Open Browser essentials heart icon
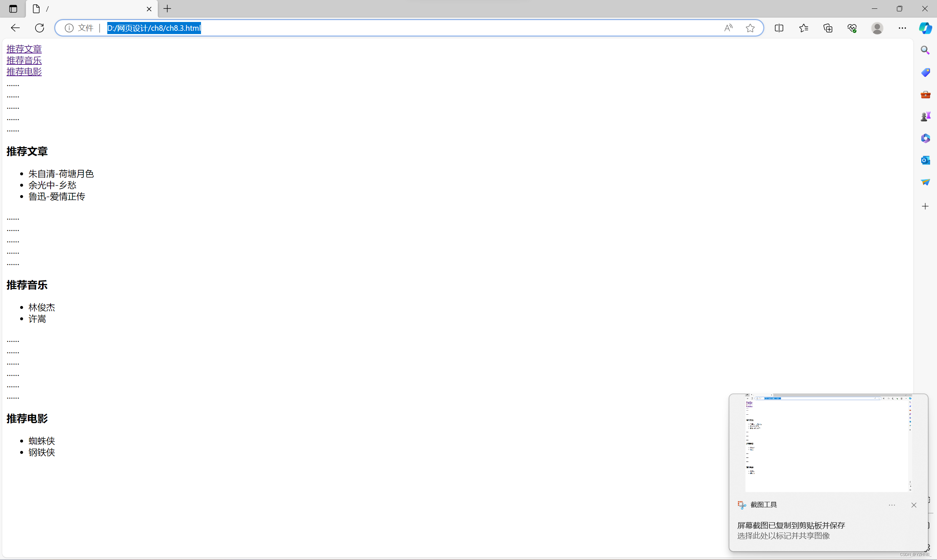937x560 pixels. pyautogui.click(x=852, y=28)
